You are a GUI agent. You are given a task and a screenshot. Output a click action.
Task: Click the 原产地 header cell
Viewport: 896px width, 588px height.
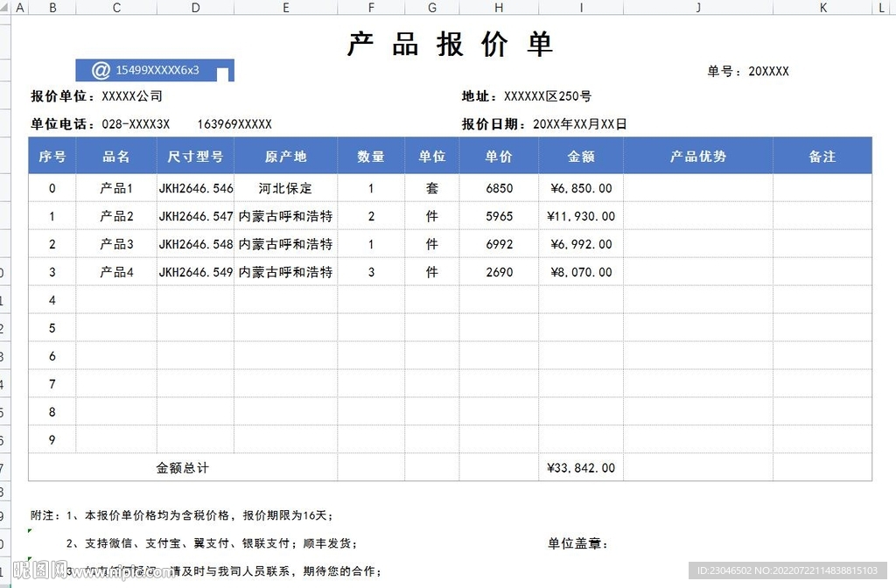(286, 156)
